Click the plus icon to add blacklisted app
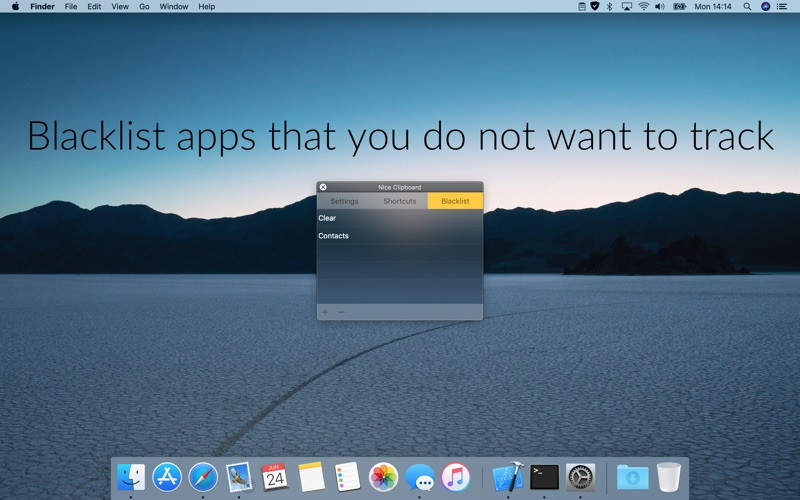The height and width of the screenshot is (500, 800). (324, 312)
